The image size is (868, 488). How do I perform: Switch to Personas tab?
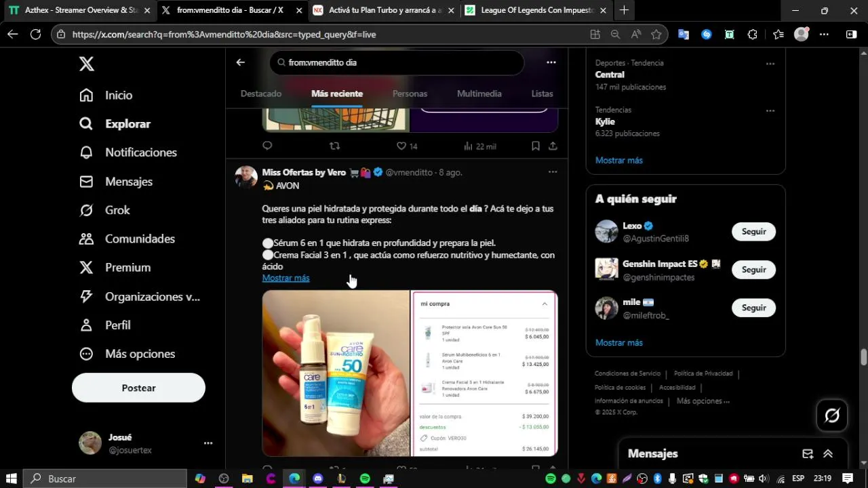coord(410,94)
